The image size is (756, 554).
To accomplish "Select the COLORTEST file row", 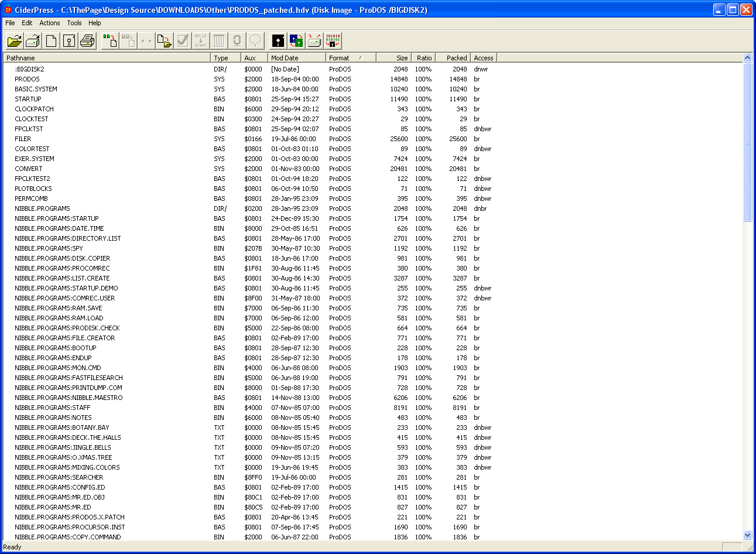I will [x=251, y=149].
